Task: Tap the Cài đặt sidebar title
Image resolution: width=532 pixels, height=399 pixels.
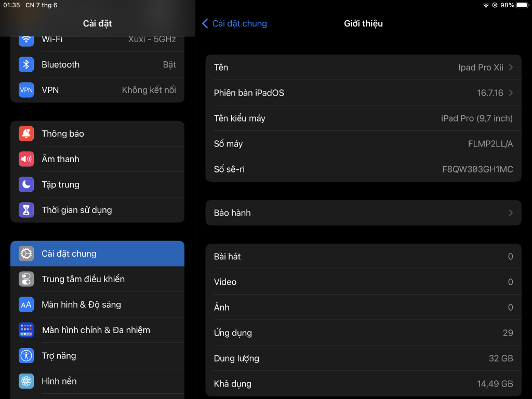Action: [x=97, y=23]
